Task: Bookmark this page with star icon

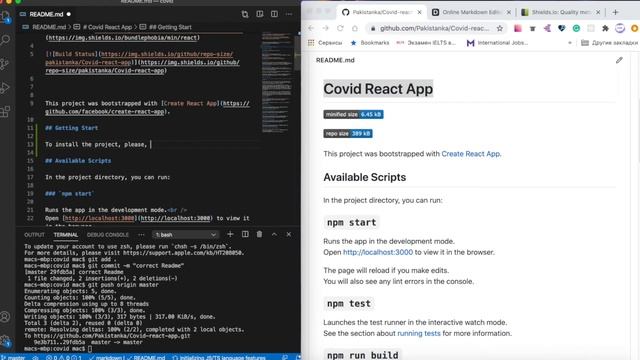Action: (x=500, y=28)
